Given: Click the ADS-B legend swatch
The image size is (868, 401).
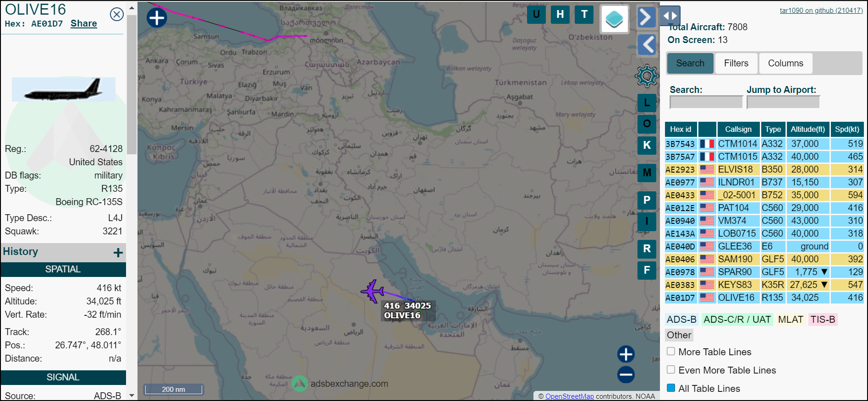Looking at the screenshot, I should tap(681, 320).
